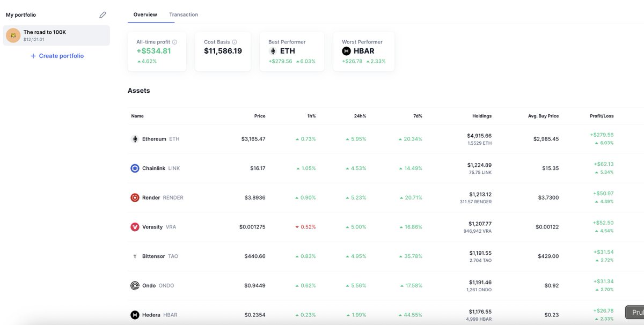Open the Hedera asset name

pos(151,315)
